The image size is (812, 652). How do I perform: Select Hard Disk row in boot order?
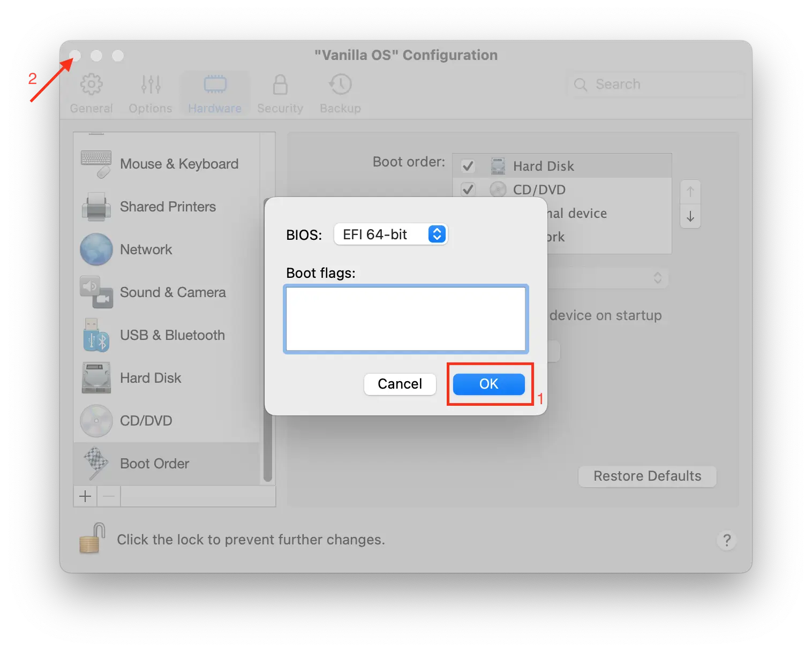562,166
